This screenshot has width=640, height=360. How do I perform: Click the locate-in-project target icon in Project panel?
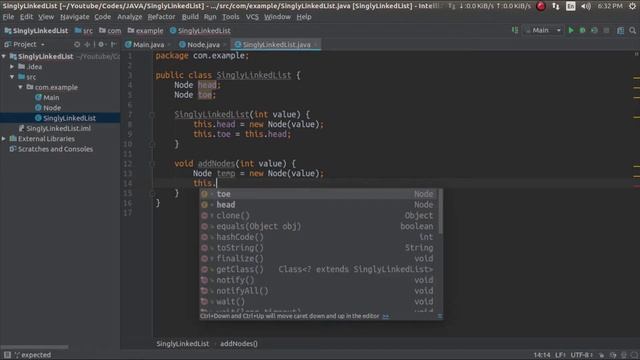[x=77, y=44]
